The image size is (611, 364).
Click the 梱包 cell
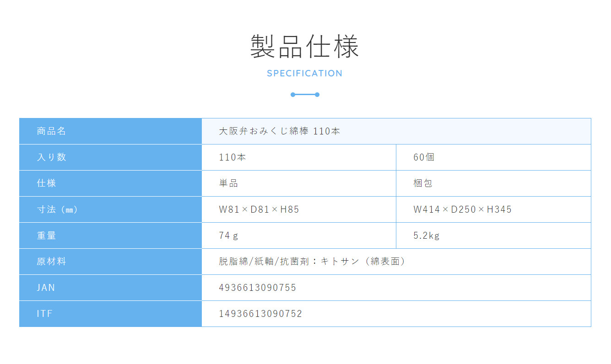click(423, 183)
